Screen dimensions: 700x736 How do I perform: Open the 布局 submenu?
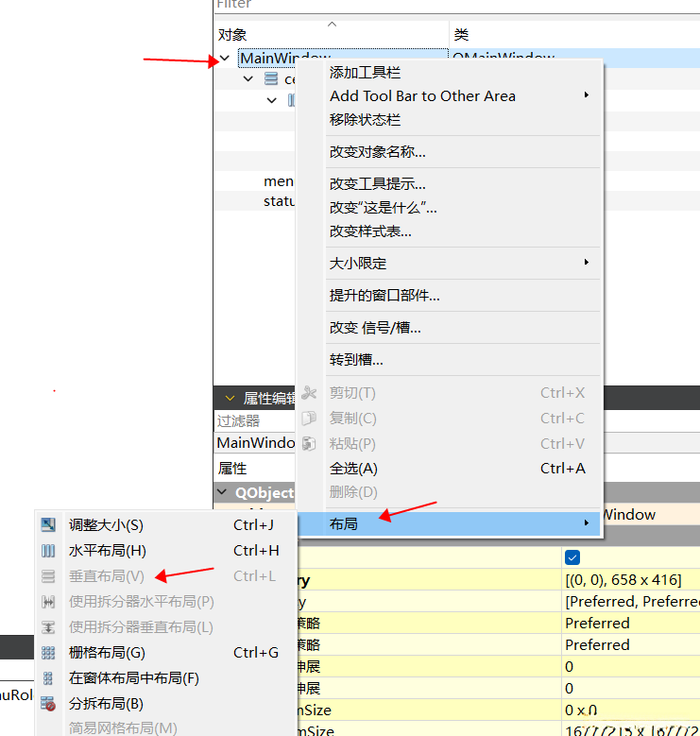coord(450,523)
